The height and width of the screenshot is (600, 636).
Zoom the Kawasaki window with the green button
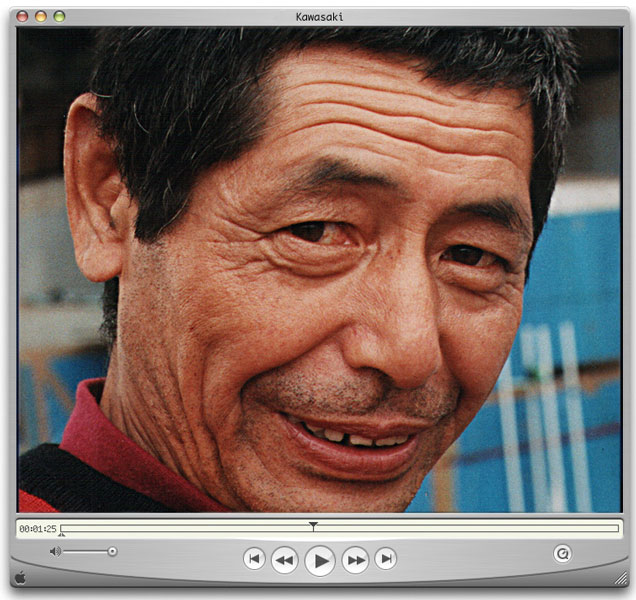60,16
